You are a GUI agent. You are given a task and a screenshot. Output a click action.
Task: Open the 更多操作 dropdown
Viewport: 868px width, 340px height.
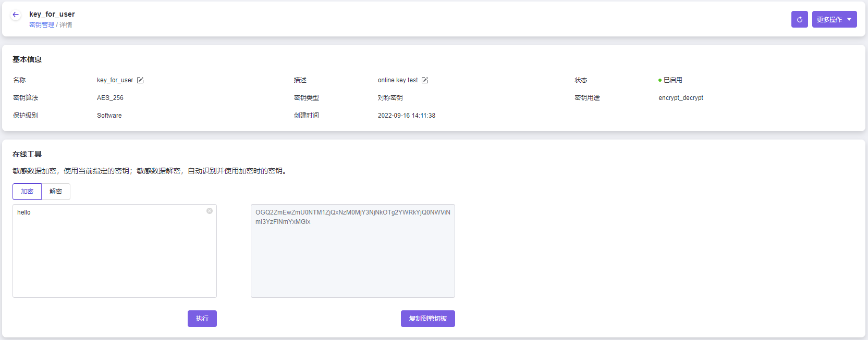click(x=834, y=19)
